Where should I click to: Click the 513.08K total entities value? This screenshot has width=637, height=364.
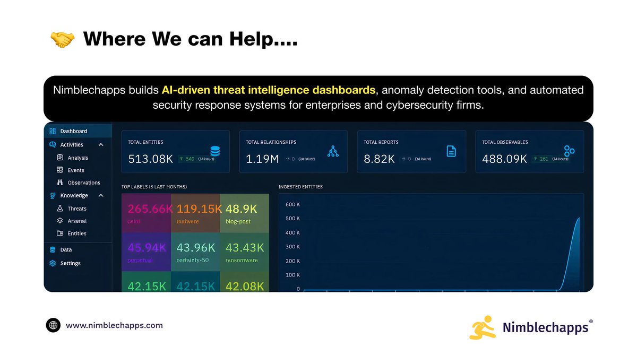click(151, 158)
